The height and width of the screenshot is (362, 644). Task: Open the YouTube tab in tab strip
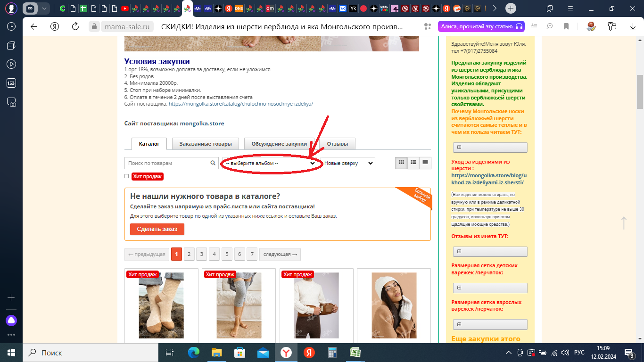[125, 8]
